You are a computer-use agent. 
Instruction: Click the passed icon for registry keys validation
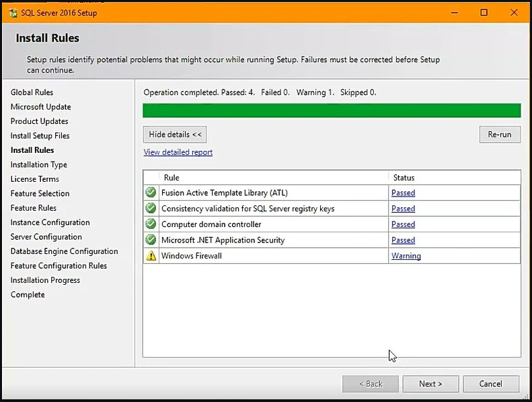[151, 209]
